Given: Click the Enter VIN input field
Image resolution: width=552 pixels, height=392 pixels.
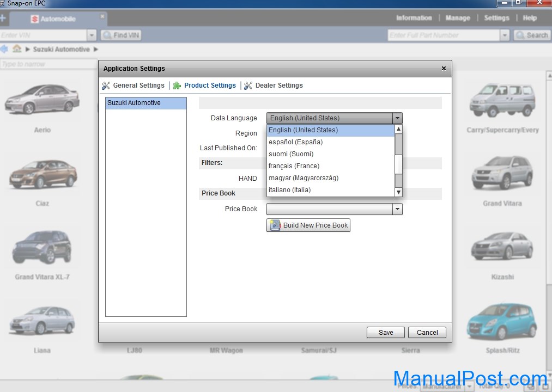Looking at the screenshot, I should [43, 35].
